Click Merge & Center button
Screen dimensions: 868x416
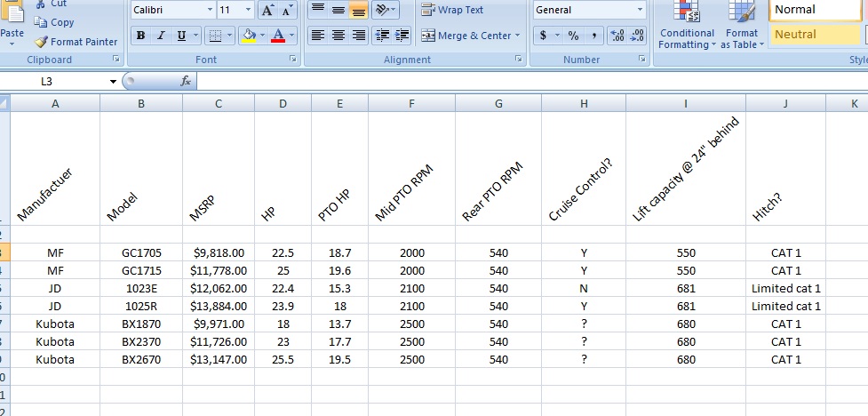click(466, 36)
